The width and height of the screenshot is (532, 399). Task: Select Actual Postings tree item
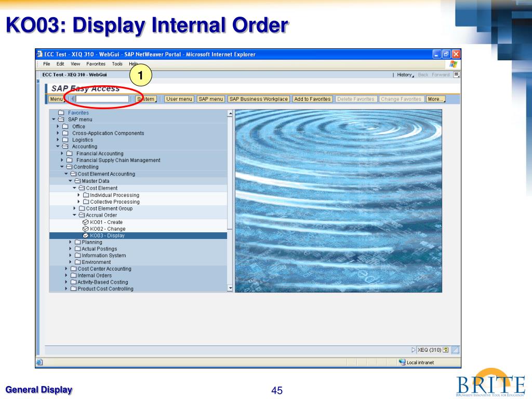click(x=99, y=249)
